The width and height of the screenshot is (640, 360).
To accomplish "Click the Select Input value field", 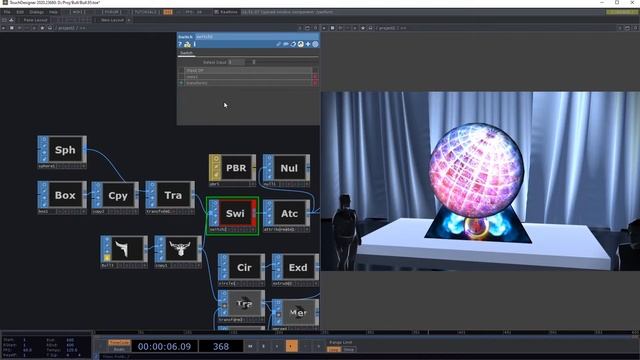I will pos(236,62).
